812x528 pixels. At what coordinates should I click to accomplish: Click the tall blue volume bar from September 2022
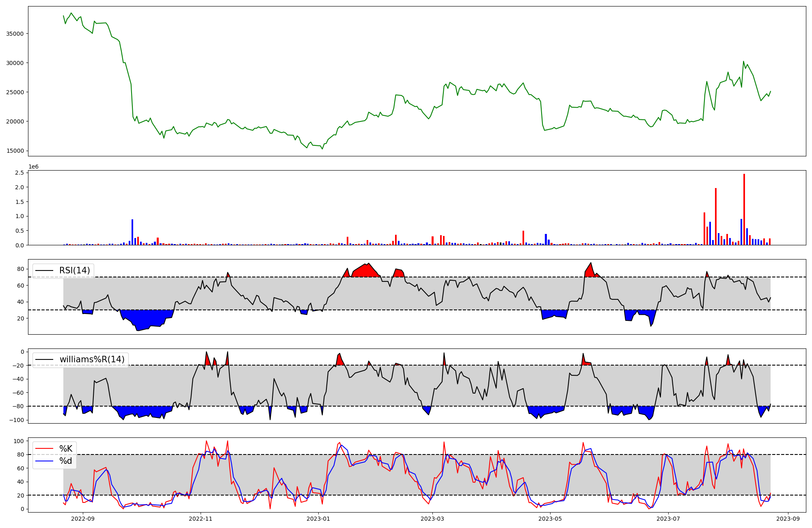pyautogui.click(x=132, y=233)
